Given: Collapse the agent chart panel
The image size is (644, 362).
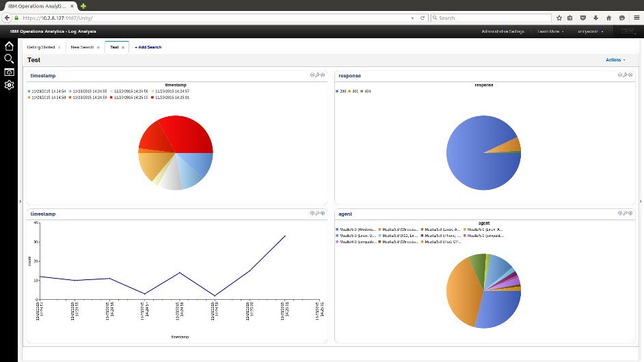Looking at the screenshot, I should coord(620,213).
